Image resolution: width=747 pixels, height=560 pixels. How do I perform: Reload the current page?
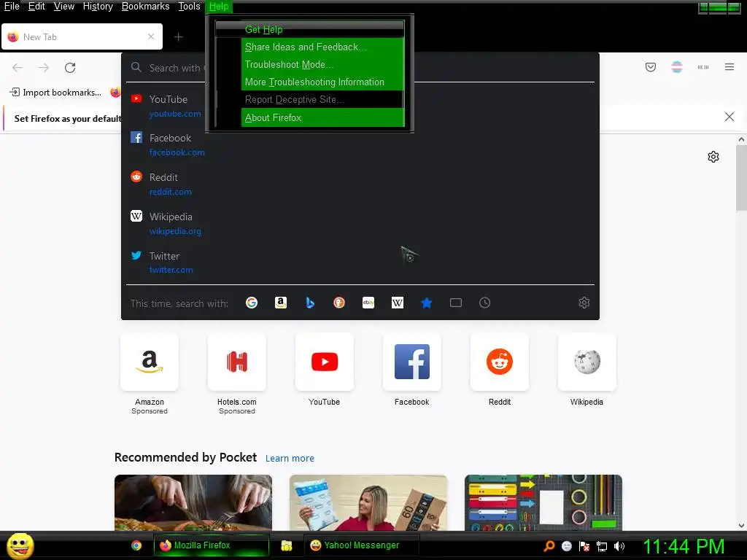pyautogui.click(x=70, y=68)
